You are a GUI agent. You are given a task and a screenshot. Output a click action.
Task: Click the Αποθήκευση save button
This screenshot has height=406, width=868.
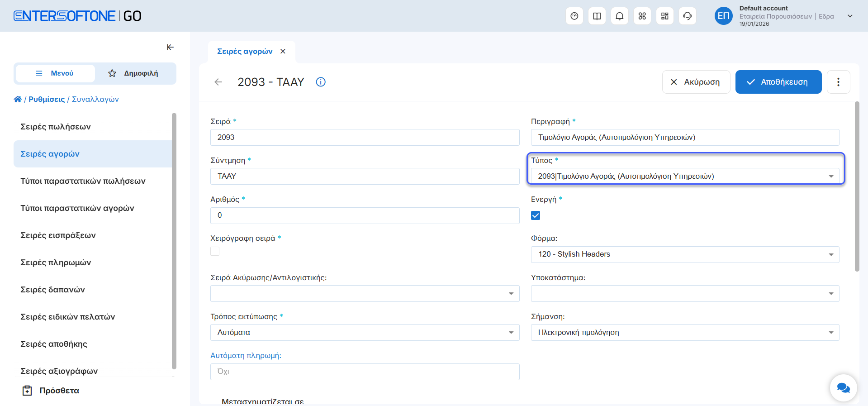tap(778, 82)
